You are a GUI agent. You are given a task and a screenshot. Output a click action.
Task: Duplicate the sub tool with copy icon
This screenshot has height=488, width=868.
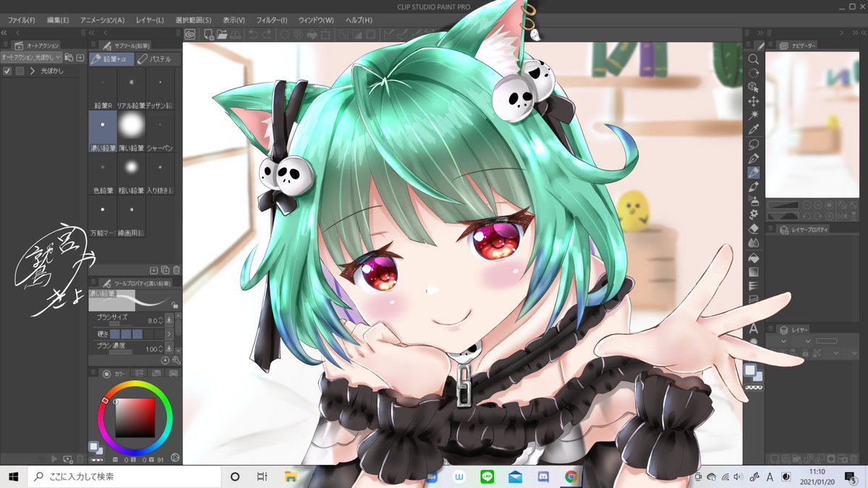click(165, 270)
